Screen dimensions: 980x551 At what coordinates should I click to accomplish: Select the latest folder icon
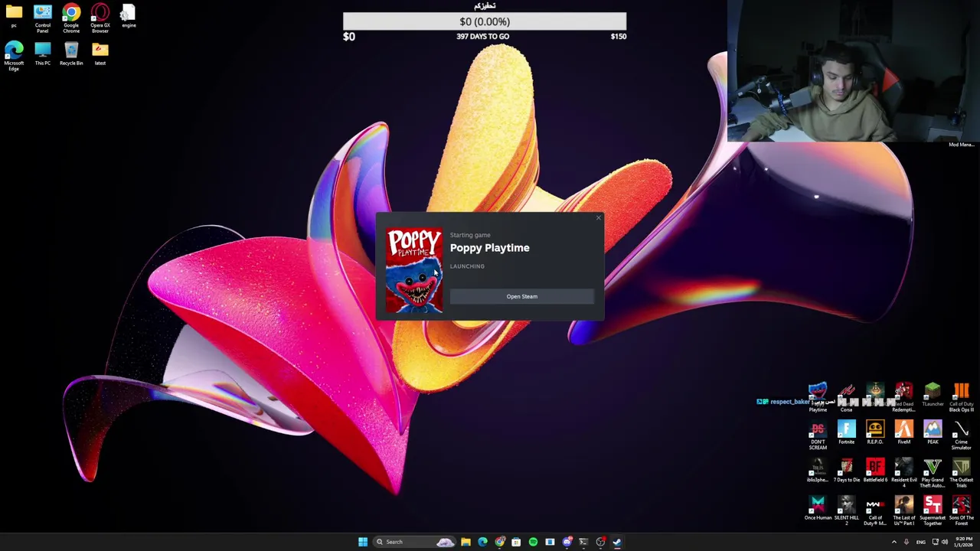click(100, 54)
